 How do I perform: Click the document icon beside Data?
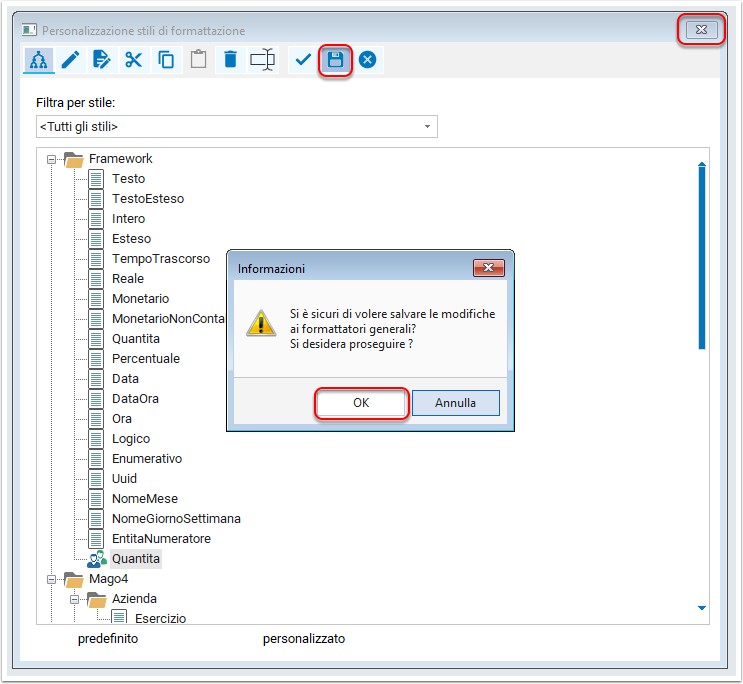click(96, 379)
